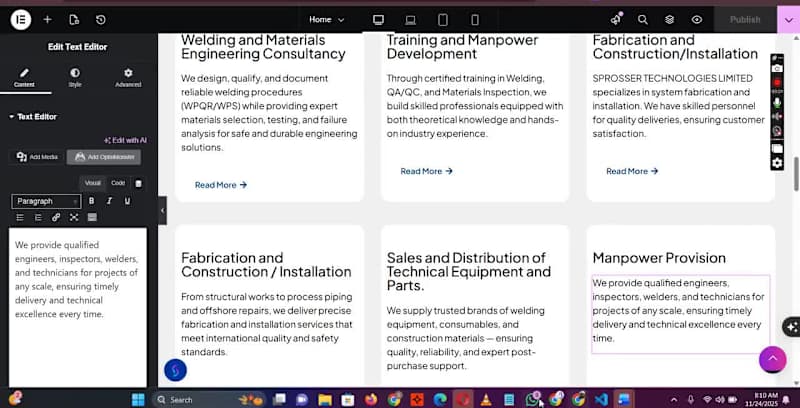The height and width of the screenshot is (408, 800).
Task: Select the Manpower Provision description text widget
Action: point(681,314)
